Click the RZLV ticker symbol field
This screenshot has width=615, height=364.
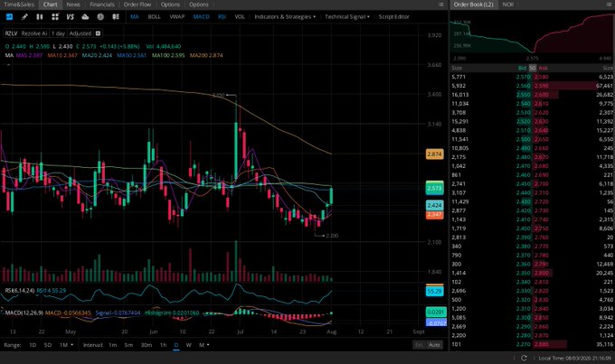[11, 33]
